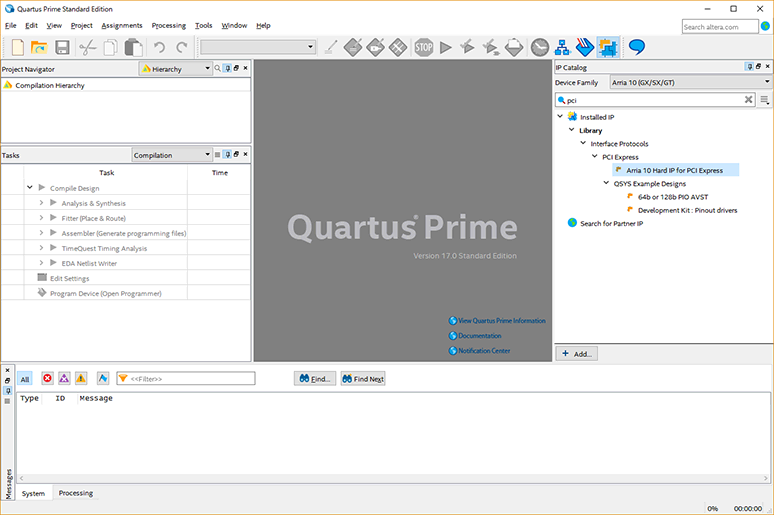Click the Save floppy disk icon
The height and width of the screenshot is (515, 774).
62,47
